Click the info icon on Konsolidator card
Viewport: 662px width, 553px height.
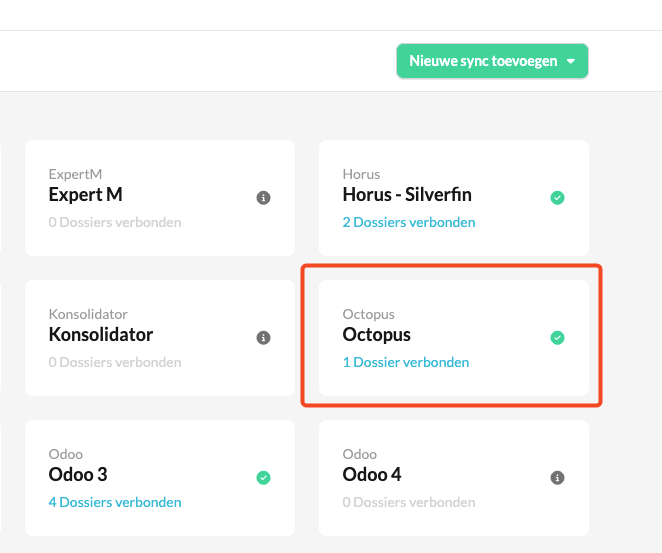[x=263, y=338]
